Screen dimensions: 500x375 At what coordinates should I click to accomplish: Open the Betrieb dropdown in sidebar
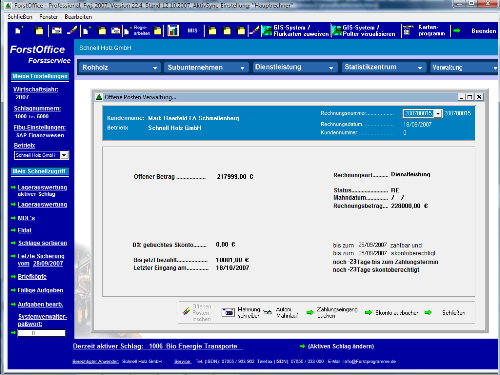[64, 155]
